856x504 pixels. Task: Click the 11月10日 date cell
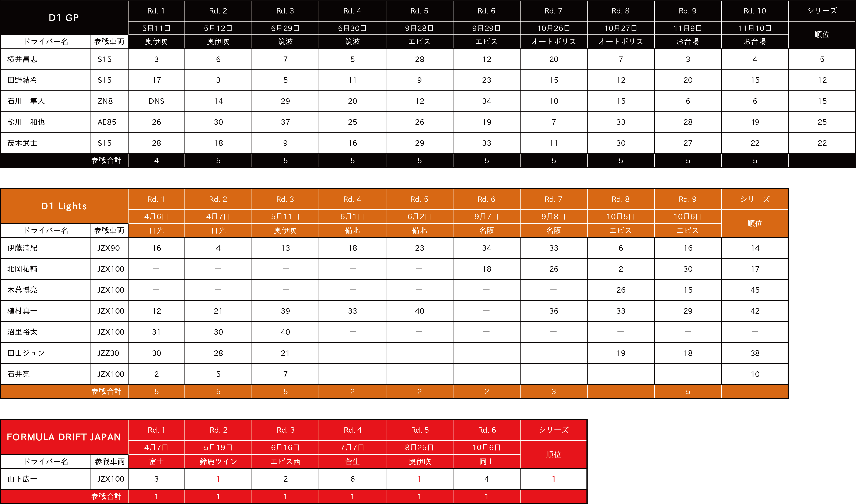(x=754, y=28)
